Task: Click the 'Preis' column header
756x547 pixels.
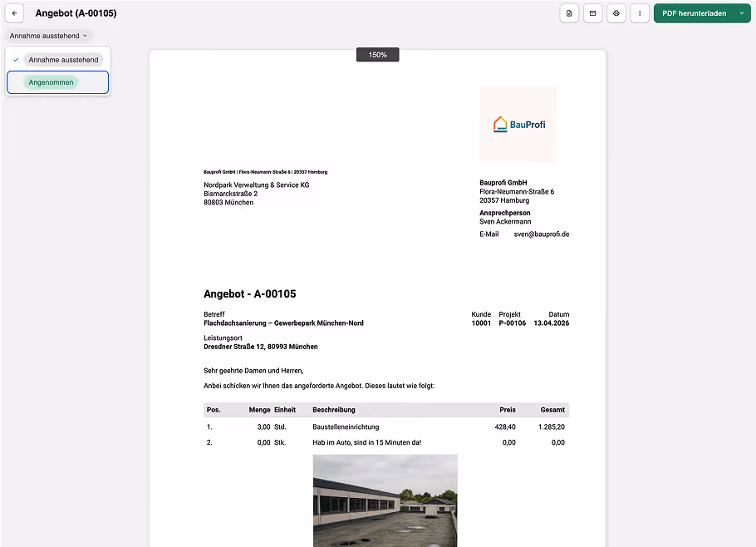Action: (x=508, y=410)
